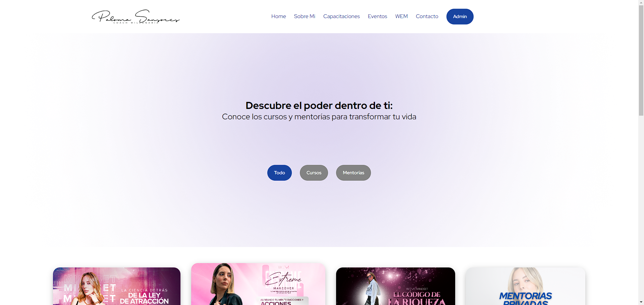
Task: Select the Todo filter
Action: [x=279, y=173]
